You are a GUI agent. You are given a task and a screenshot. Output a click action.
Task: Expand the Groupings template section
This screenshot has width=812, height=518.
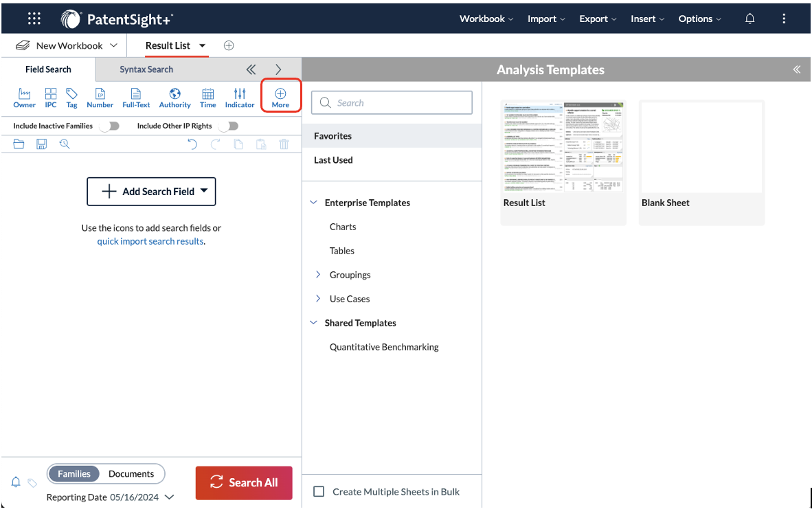tap(318, 274)
